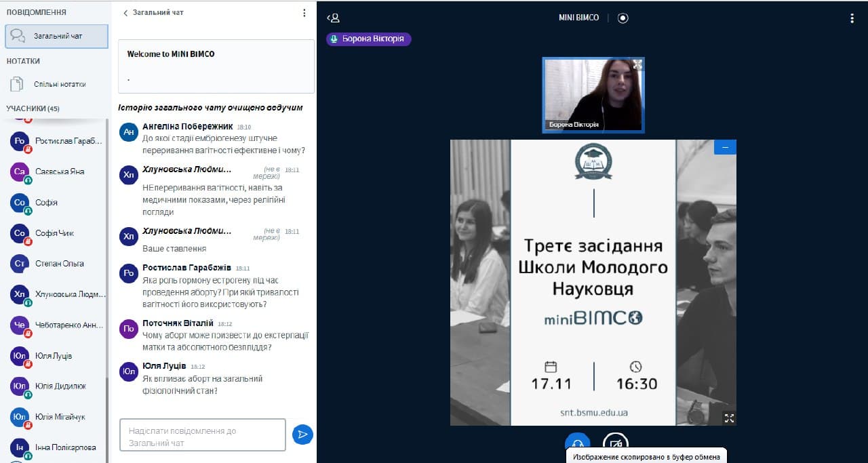Click Поточняк Віталій's avatar in chat
This screenshot has width=868, height=463.
pos(128,329)
